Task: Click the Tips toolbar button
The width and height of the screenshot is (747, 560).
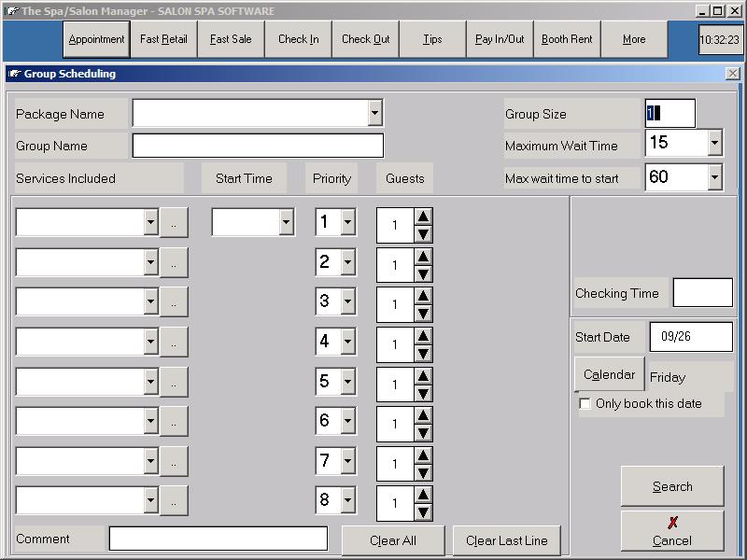Action: coord(432,39)
